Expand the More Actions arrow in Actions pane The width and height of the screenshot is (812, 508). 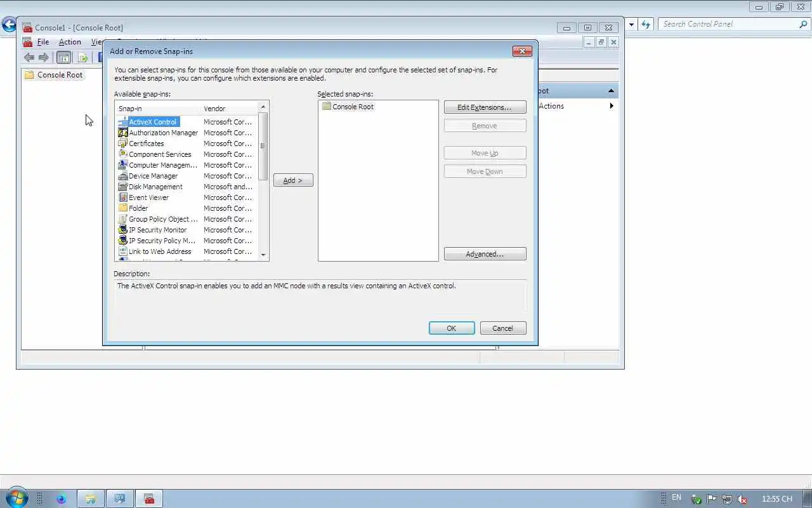point(612,106)
